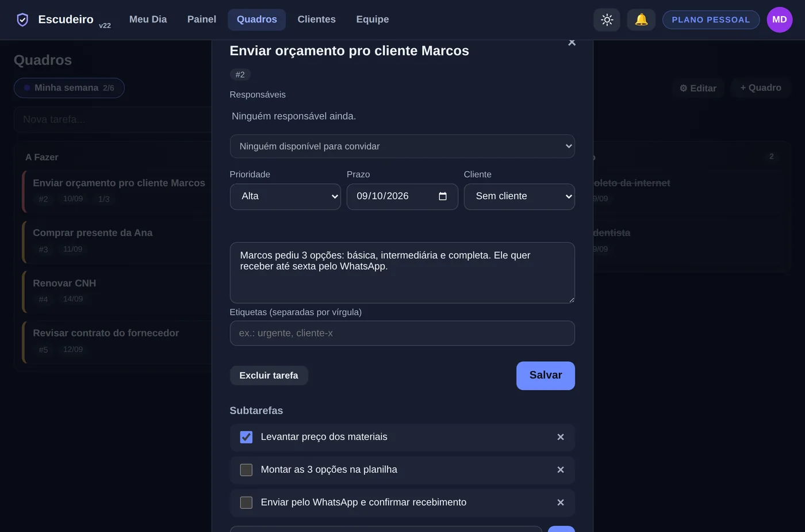The width and height of the screenshot is (805, 532).
Task: Click the #2 task ID badge in dialog
Action: click(x=240, y=75)
